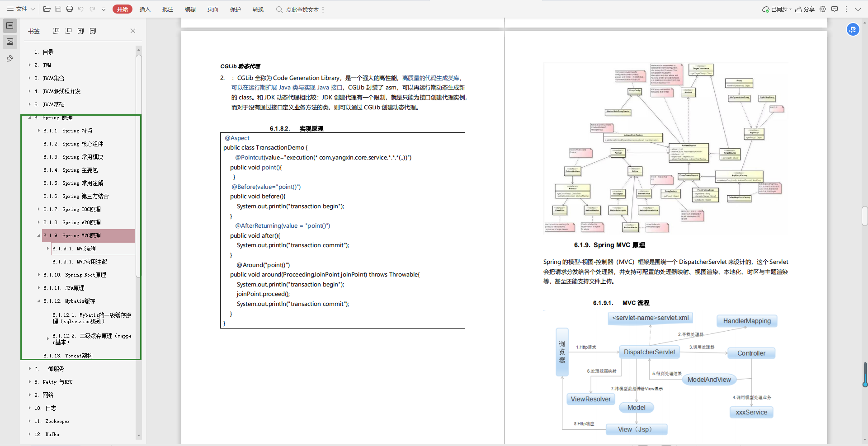868x446 pixels.
Task: Click the 点此查找文本 search field
Action: (297, 9)
